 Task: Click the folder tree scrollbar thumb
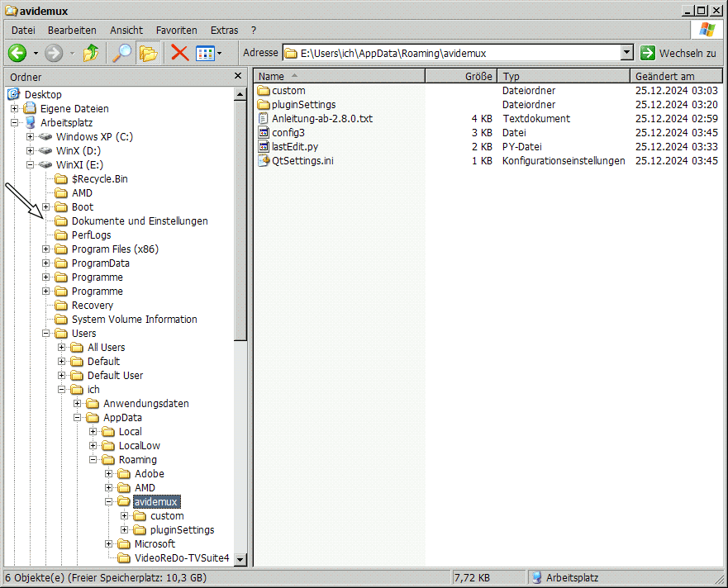(240, 221)
